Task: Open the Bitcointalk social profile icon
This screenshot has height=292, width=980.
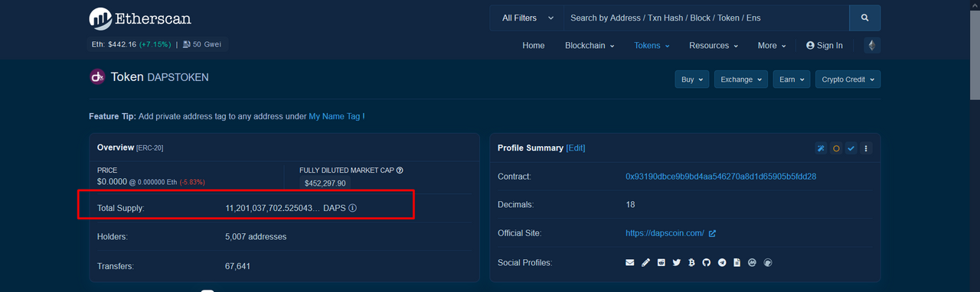Action: [691, 263]
